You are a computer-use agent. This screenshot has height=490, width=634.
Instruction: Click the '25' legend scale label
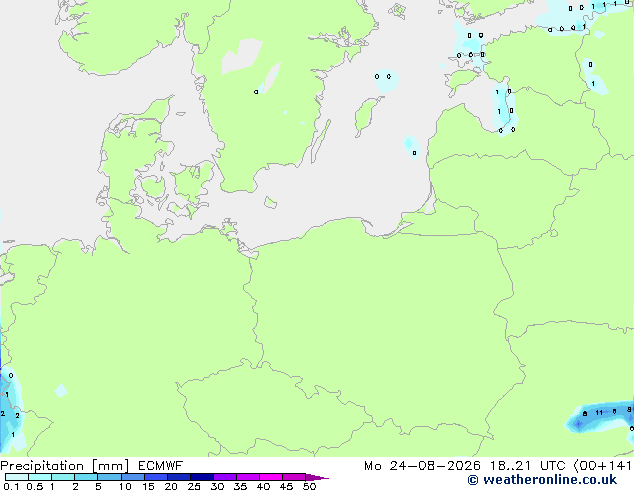click(194, 486)
